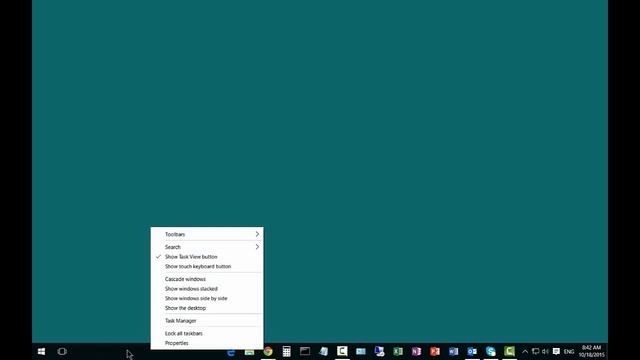Launch Google Chrome from the taskbar
Viewport: 640px width, 360px height.
tap(268, 351)
